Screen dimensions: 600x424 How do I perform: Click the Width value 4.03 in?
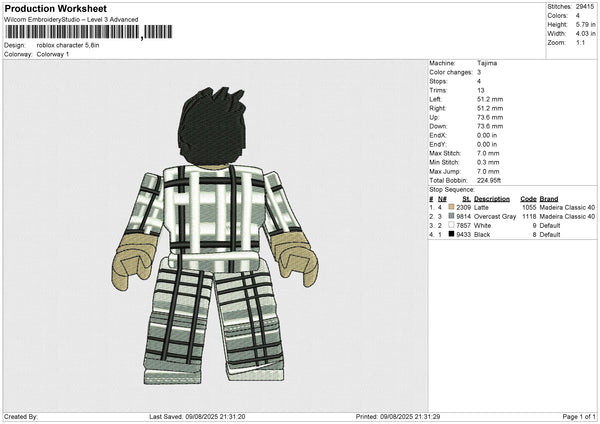[x=585, y=34]
